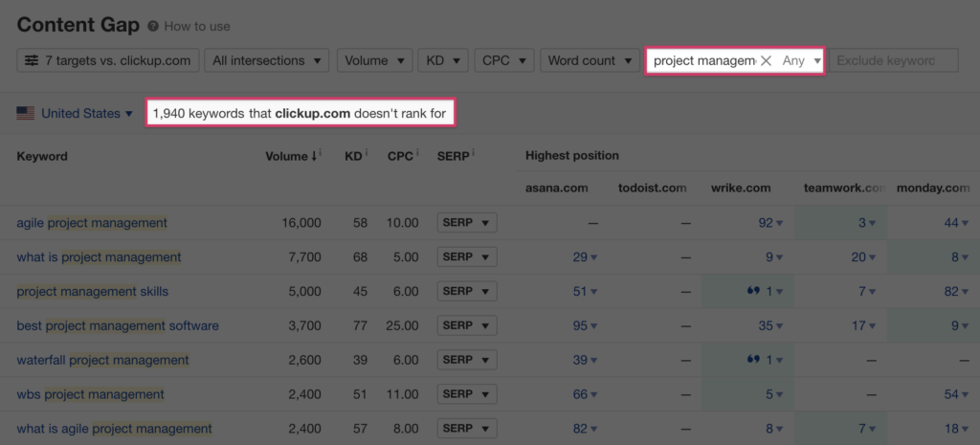Click the wrike.com column header
980x445 pixels.
(x=741, y=188)
